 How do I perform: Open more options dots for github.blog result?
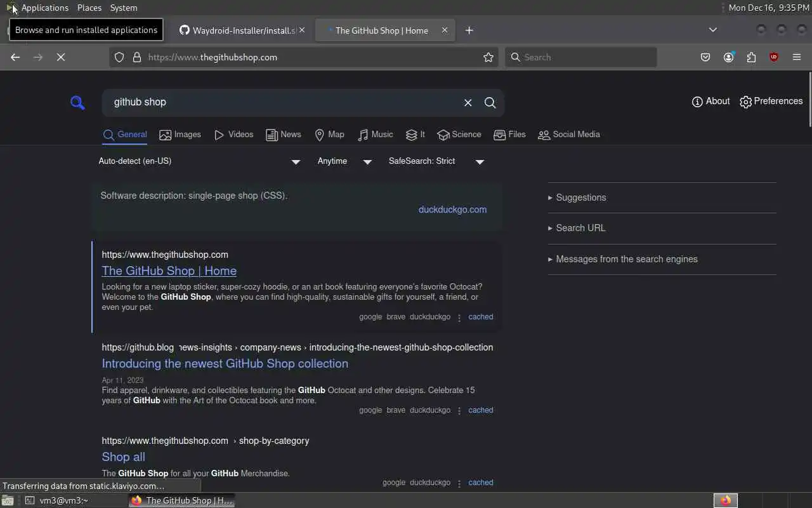click(459, 411)
